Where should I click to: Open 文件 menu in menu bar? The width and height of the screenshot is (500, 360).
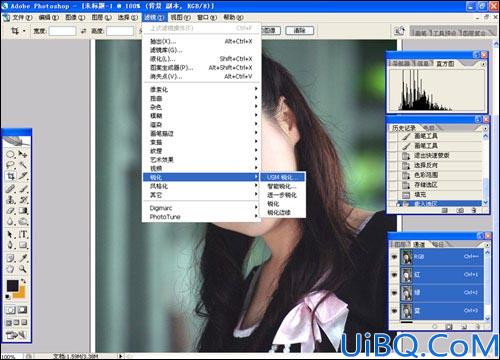point(21,17)
